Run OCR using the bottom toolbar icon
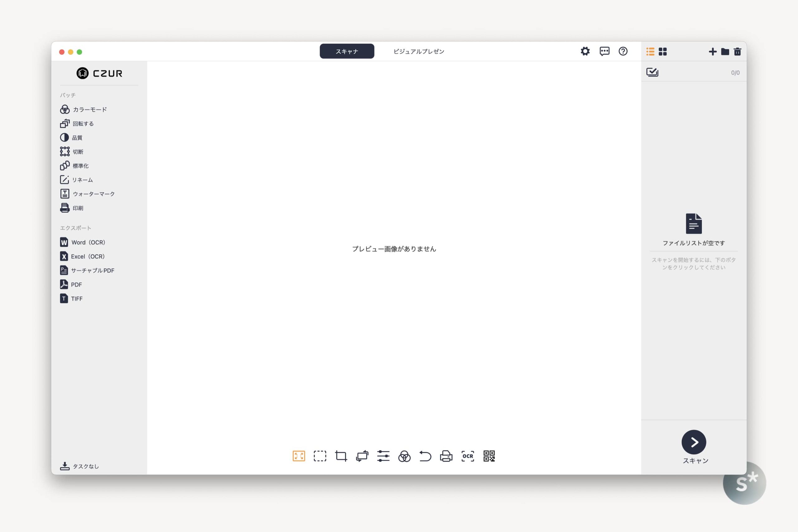 468,456
